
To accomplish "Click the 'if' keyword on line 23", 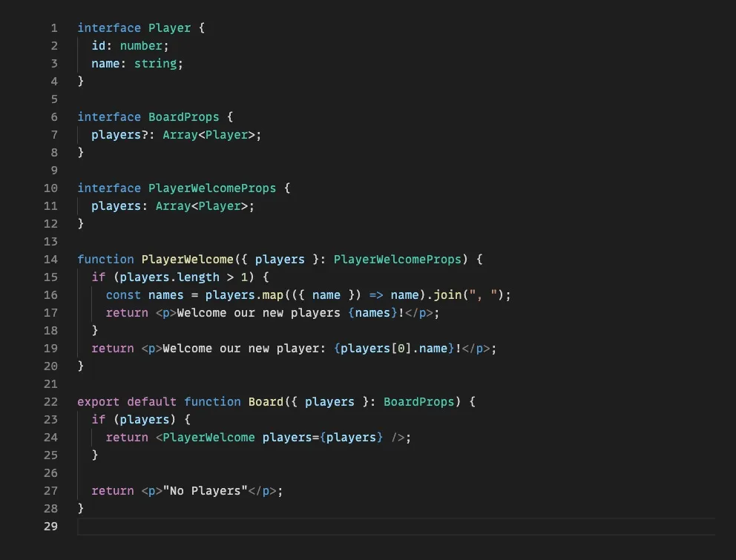I will (x=99, y=420).
